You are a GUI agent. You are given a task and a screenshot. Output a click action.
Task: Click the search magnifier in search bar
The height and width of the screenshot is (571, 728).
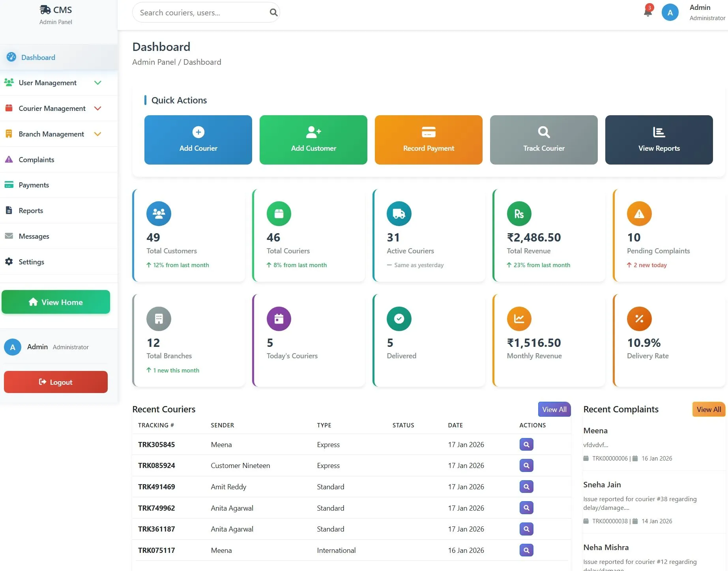pyautogui.click(x=273, y=12)
